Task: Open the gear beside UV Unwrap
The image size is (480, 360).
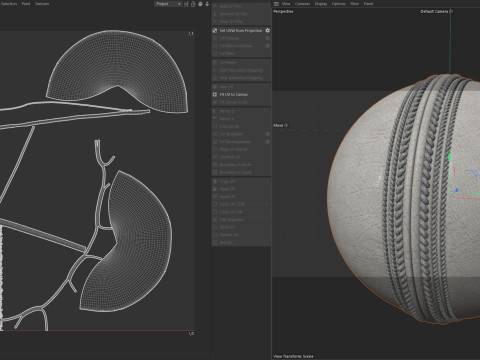Action: pyautogui.click(x=267, y=38)
